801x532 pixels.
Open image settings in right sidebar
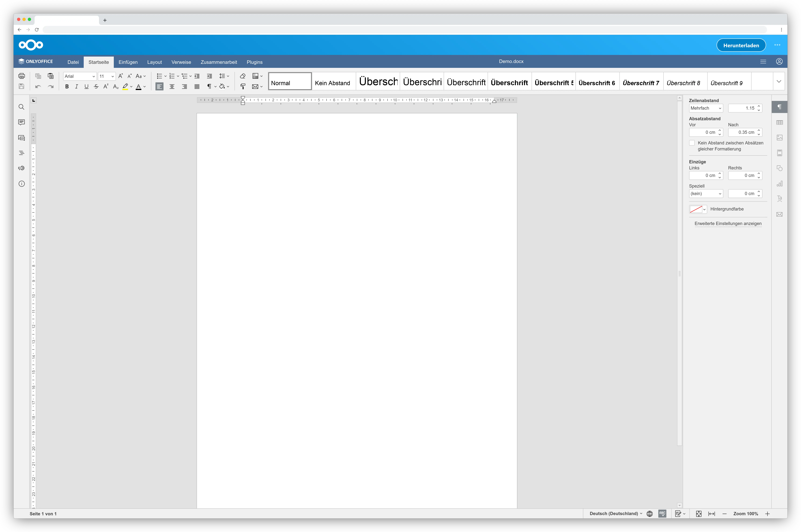pos(780,138)
